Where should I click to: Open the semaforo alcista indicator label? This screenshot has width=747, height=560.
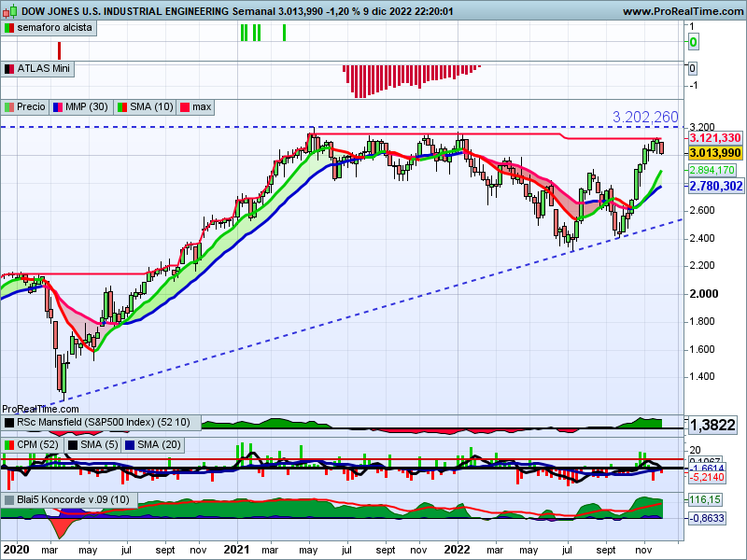55,28
